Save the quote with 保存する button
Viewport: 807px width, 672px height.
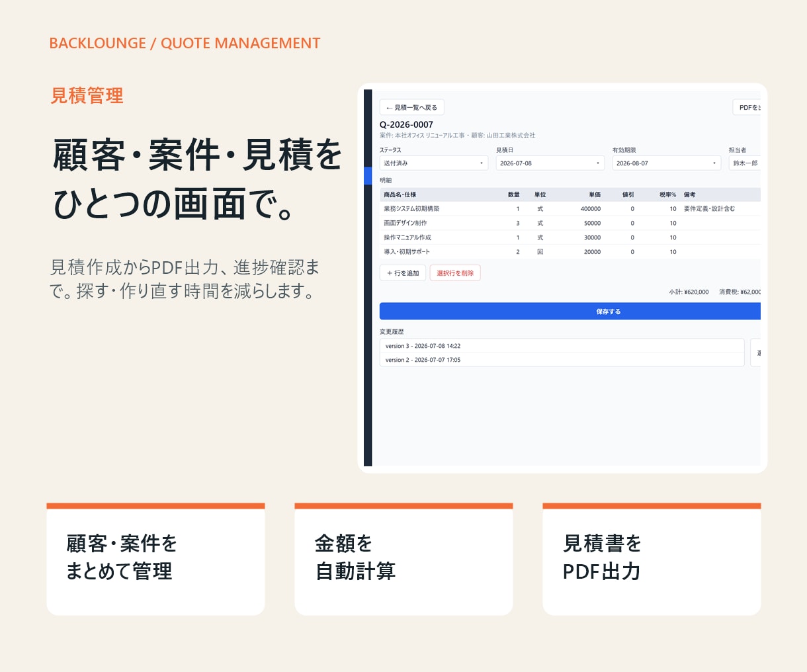(570, 312)
